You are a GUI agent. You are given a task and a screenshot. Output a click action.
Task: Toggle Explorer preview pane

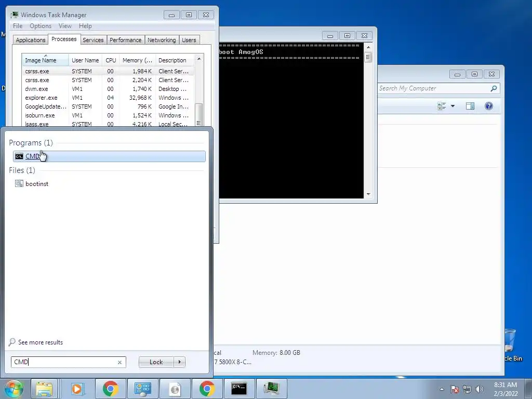tap(470, 106)
